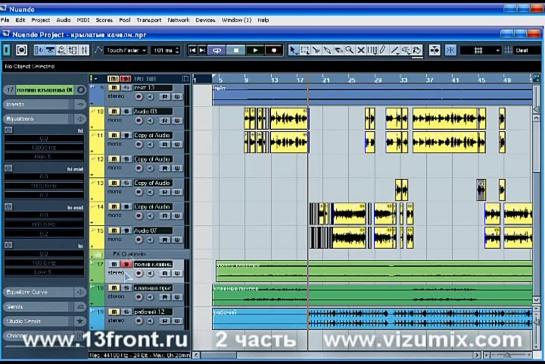Click the transport Record button
The height and width of the screenshot is (364, 545).
(274, 50)
